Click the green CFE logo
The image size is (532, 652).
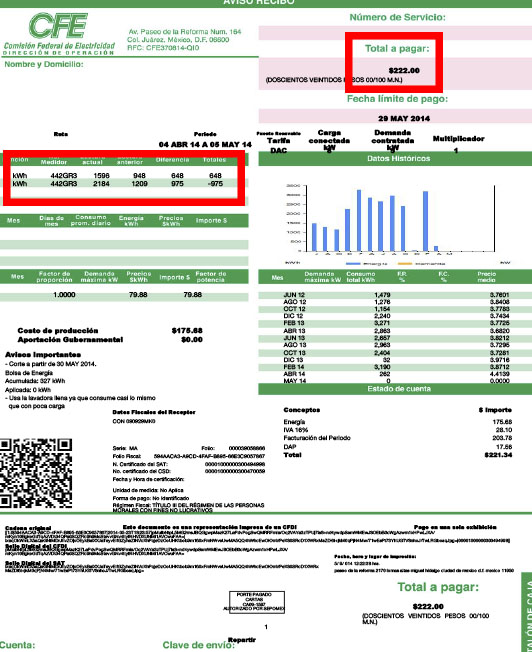pyautogui.click(x=58, y=25)
